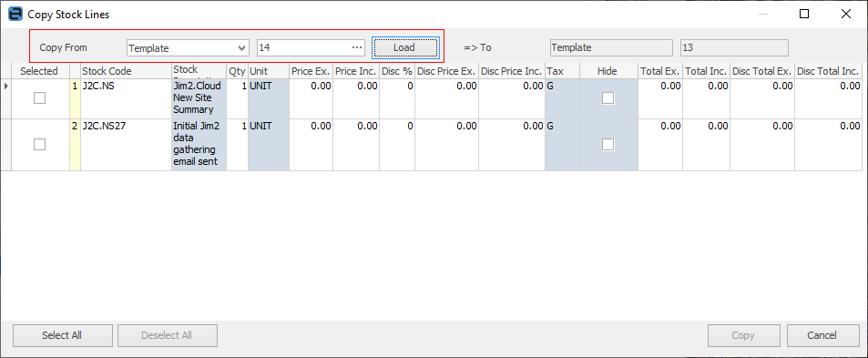This screenshot has width=868, height=358.
Task: Click the Disc % column header
Action: pyautogui.click(x=397, y=71)
